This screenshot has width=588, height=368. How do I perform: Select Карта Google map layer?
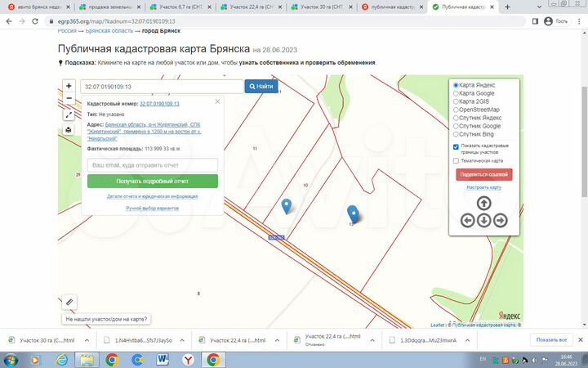point(456,93)
